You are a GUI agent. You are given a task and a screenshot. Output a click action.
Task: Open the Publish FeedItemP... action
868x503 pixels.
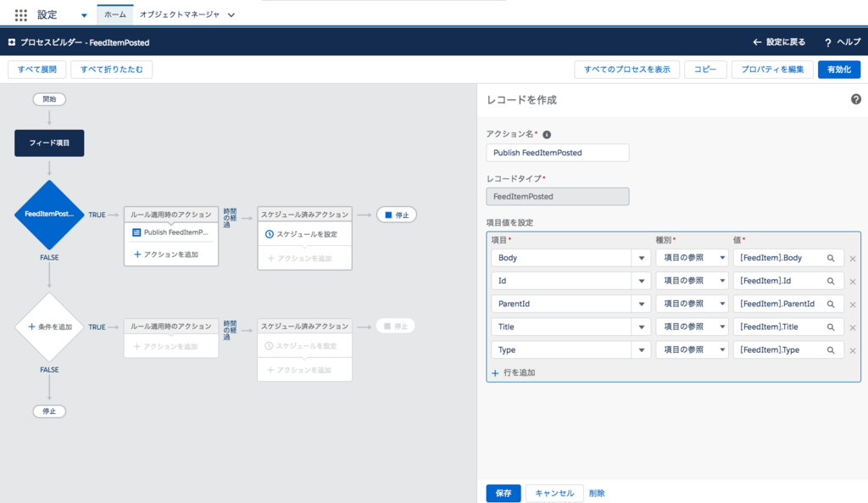click(171, 232)
